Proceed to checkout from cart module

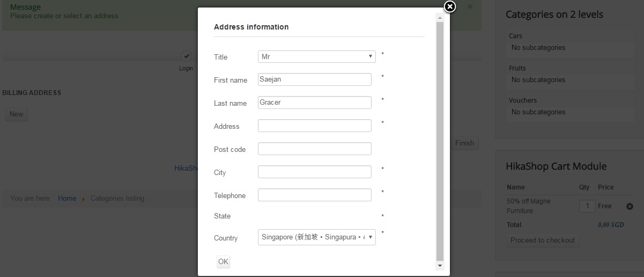(x=542, y=240)
